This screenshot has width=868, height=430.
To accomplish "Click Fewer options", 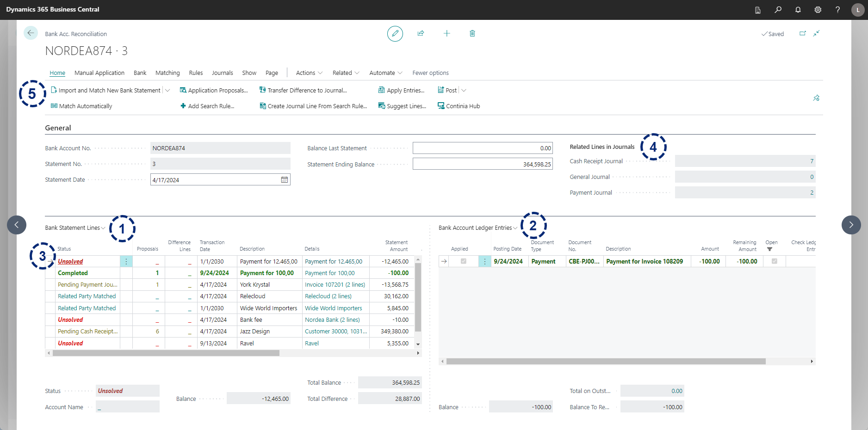I will 430,73.
